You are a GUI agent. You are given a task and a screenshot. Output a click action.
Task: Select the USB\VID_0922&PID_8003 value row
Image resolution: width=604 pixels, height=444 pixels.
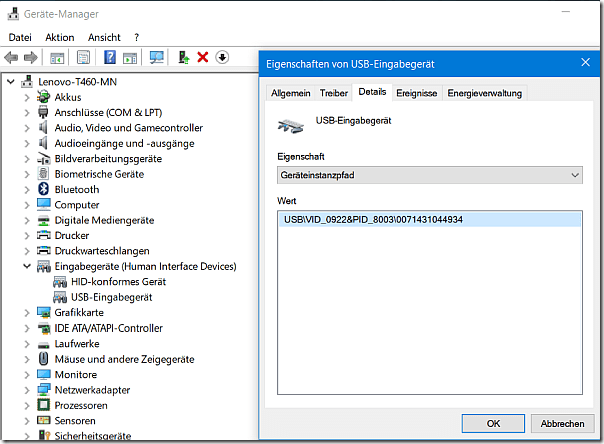[x=430, y=219]
